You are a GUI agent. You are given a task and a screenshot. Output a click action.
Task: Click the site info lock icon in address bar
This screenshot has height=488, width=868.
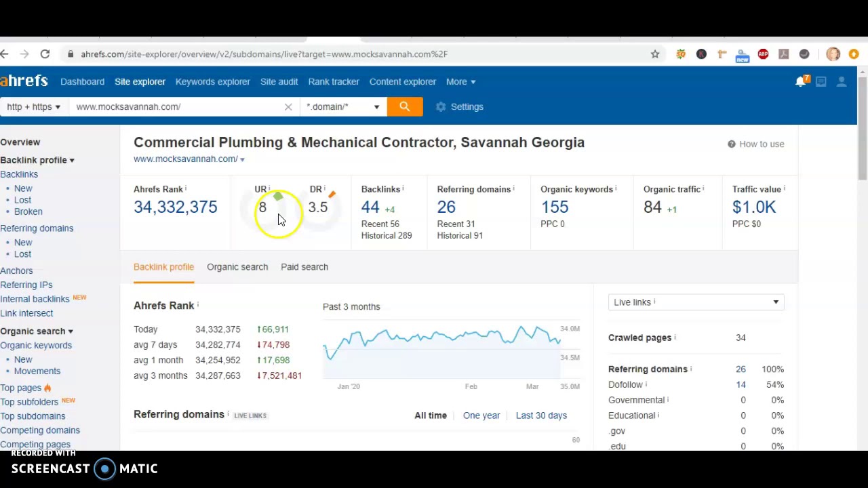(x=71, y=54)
